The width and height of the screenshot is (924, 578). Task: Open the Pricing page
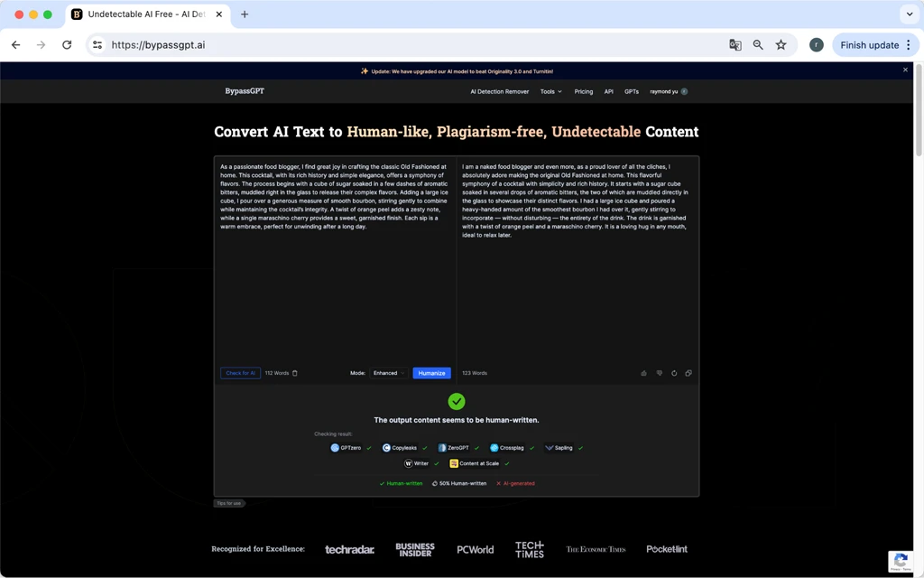click(x=584, y=91)
